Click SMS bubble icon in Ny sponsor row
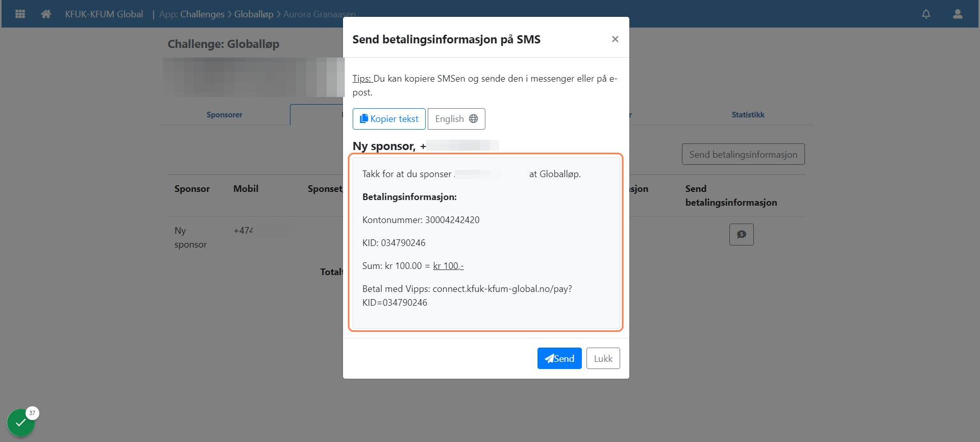 pos(742,235)
